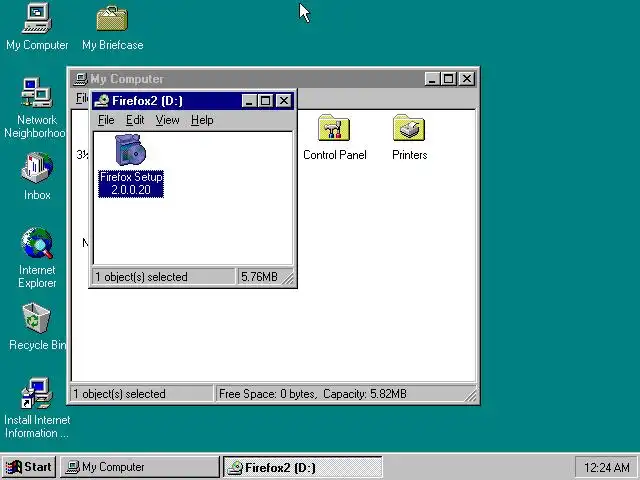Click '1 object(s) selected' in My Computer status bar

pyautogui.click(x=119, y=394)
